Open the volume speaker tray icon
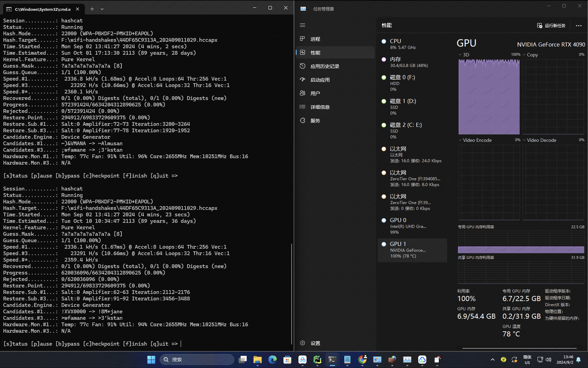Screen dimensions: 588x368 [x=548, y=359]
